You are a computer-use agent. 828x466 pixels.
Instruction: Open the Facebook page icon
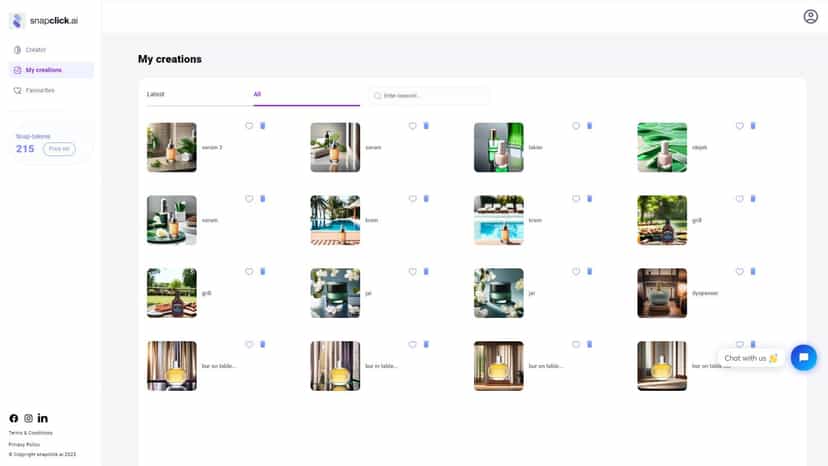coord(14,418)
